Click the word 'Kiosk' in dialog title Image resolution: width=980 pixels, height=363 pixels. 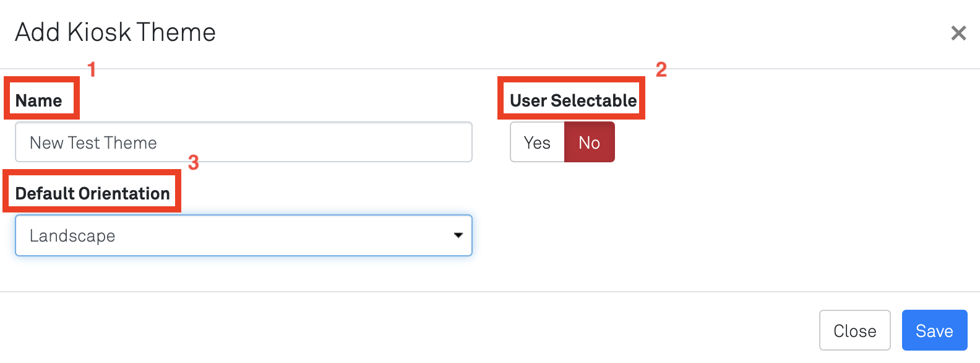tap(99, 32)
